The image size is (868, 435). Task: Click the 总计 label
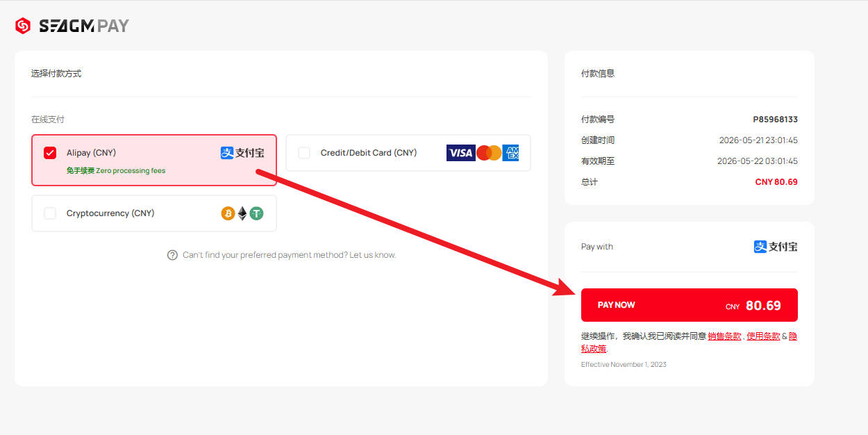590,182
